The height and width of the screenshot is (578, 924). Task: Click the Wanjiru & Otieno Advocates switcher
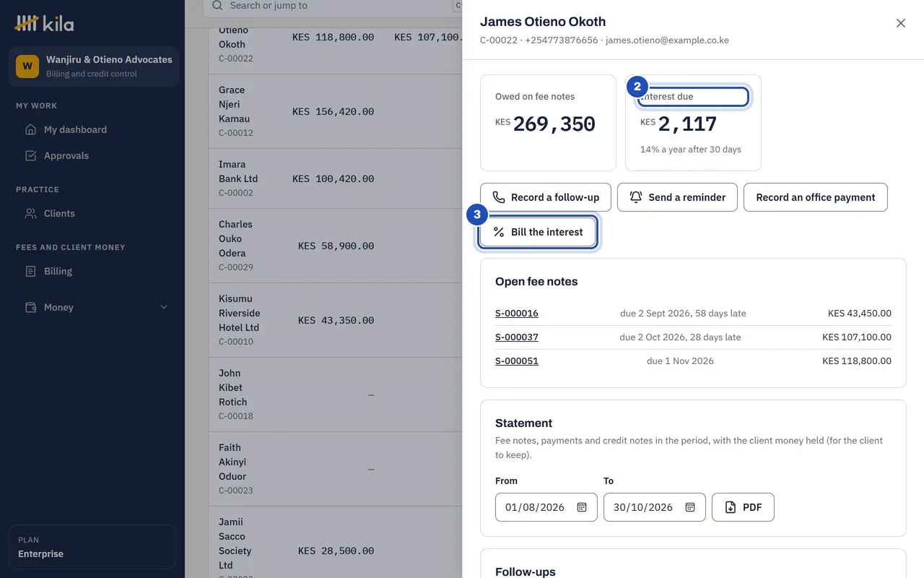94,66
